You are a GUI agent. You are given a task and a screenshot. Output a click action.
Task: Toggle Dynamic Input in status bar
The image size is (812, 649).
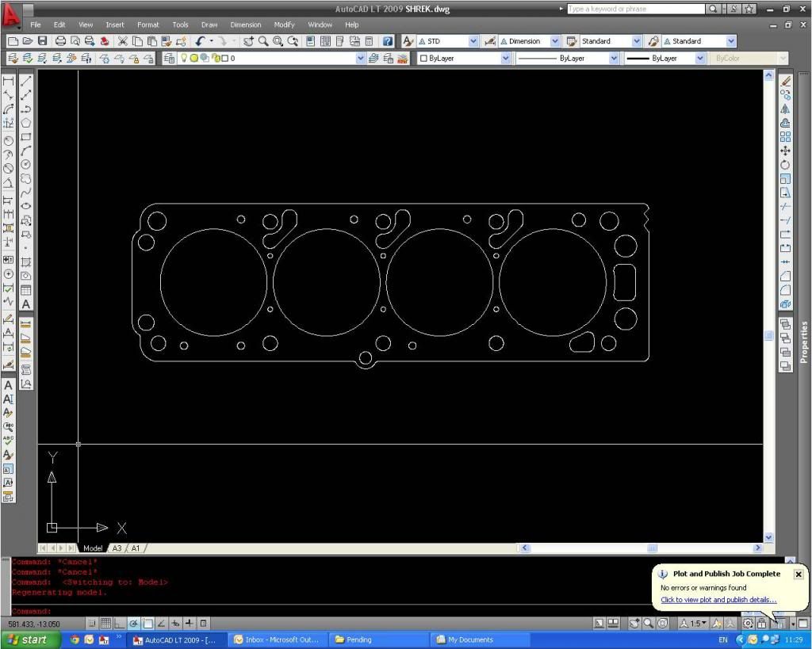[175, 624]
